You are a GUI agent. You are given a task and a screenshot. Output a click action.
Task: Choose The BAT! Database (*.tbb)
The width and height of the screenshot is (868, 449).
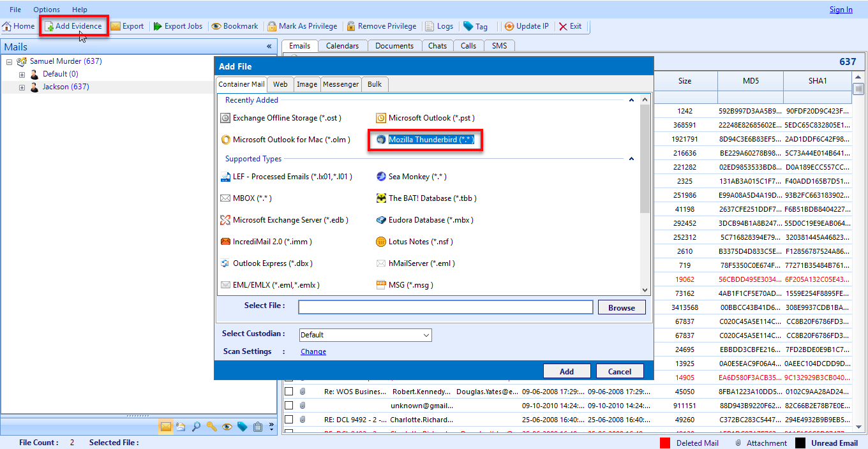pos(426,198)
